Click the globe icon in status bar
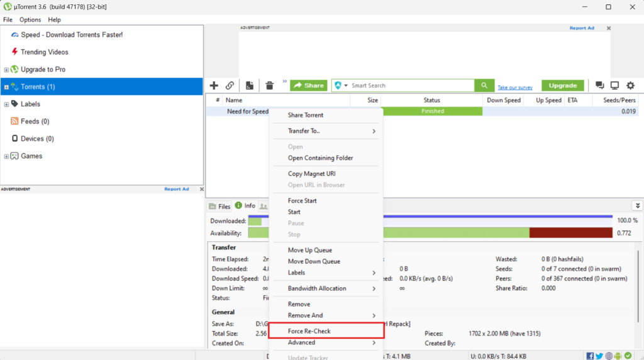The image size is (644, 360). coord(609,356)
